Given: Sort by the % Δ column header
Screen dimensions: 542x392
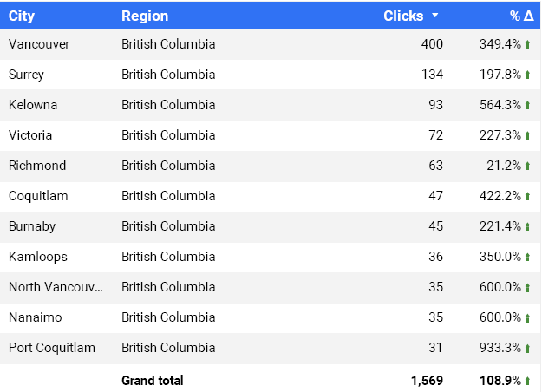Looking at the screenshot, I should [521, 16].
